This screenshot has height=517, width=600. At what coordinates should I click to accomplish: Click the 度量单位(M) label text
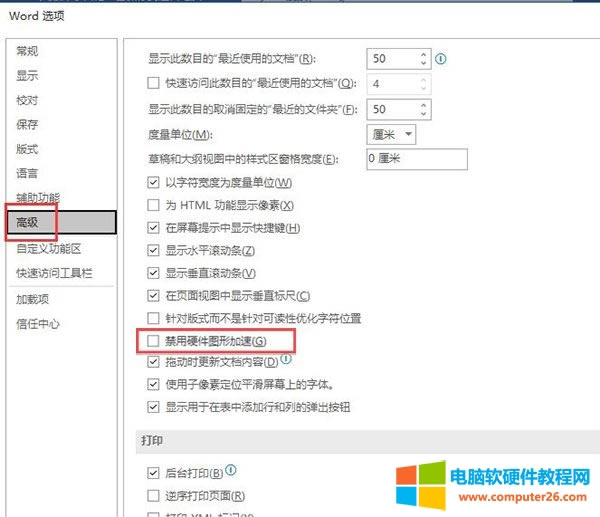coord(180,134)
